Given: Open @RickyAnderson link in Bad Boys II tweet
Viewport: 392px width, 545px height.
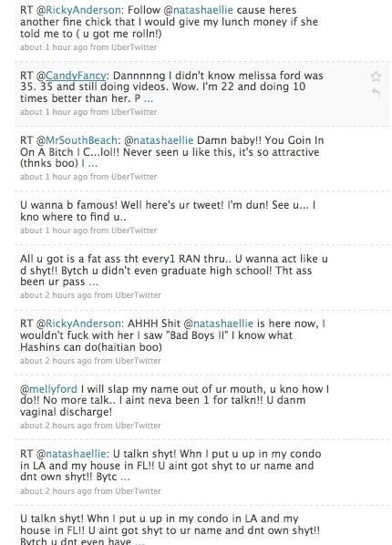Looking at the screenshot, I should point(83,324).
